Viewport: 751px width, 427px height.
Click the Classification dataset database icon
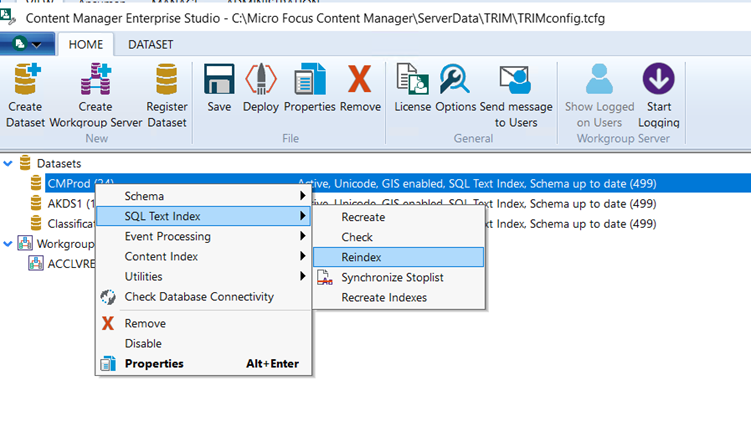pos(36,224)
